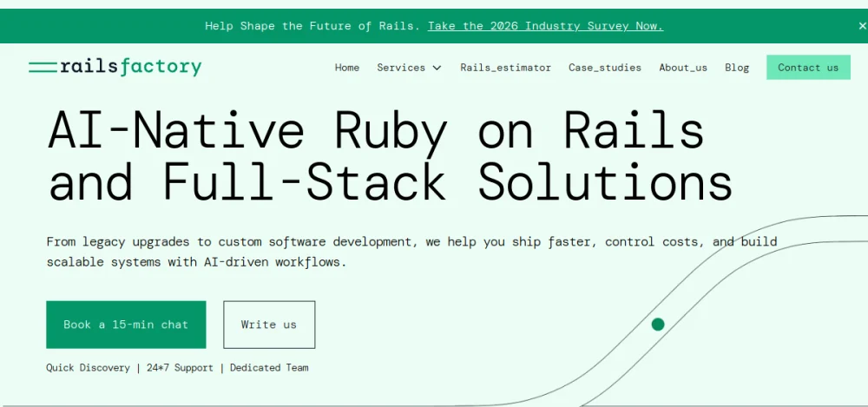
Task: Click the 'Quick Discovery' text
Action: pos(88,368)
